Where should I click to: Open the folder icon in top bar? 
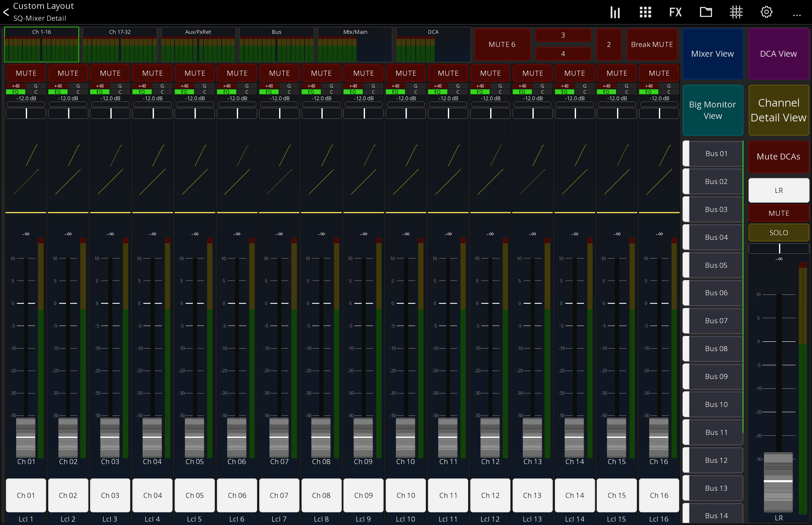pyautogui.click(x=706, y=12)
